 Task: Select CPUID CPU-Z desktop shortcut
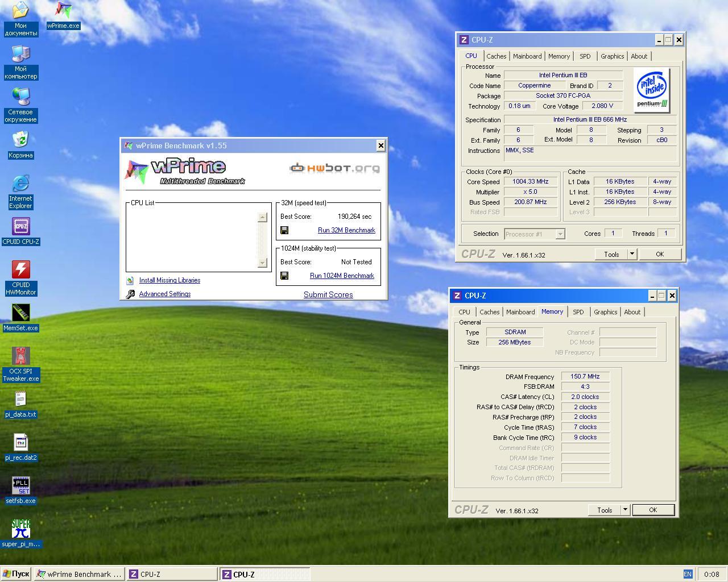point(20,232)
